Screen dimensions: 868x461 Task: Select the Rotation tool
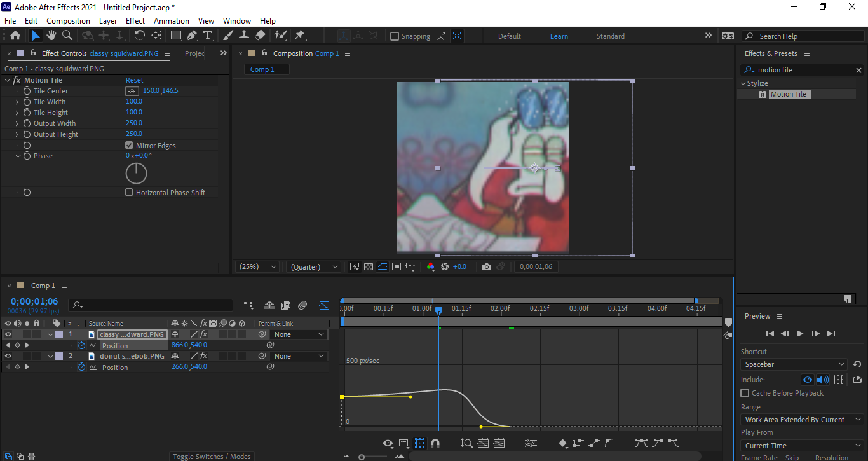140,36
